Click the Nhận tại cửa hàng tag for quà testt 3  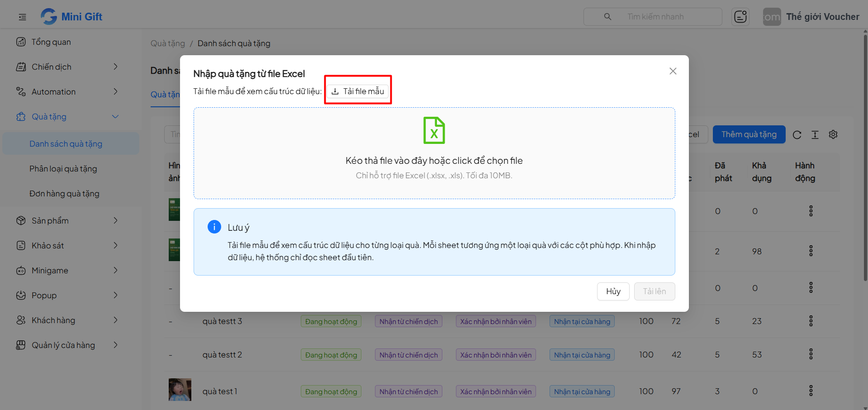tap(582, 321)
